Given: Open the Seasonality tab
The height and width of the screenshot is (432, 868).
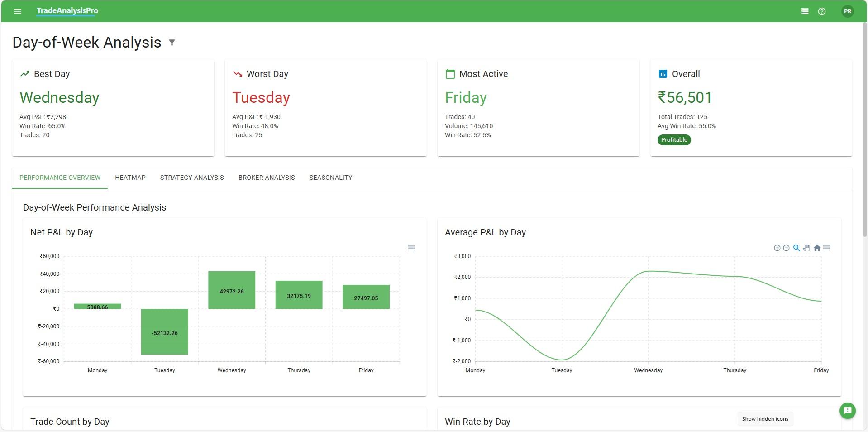Looking at the screenshot, I should pyautogui.click(x=330, y=178).
